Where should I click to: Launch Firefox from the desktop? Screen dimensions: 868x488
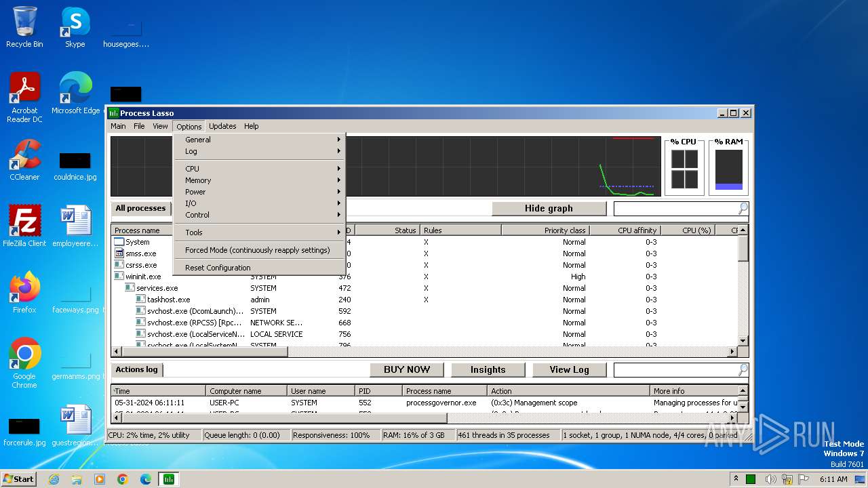coord(24,293)
